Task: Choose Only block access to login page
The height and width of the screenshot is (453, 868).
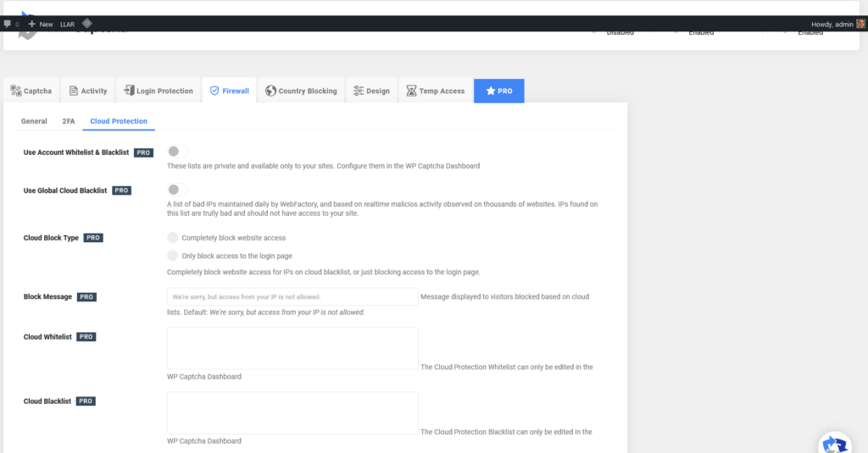Action: click(x=173, y=256)
